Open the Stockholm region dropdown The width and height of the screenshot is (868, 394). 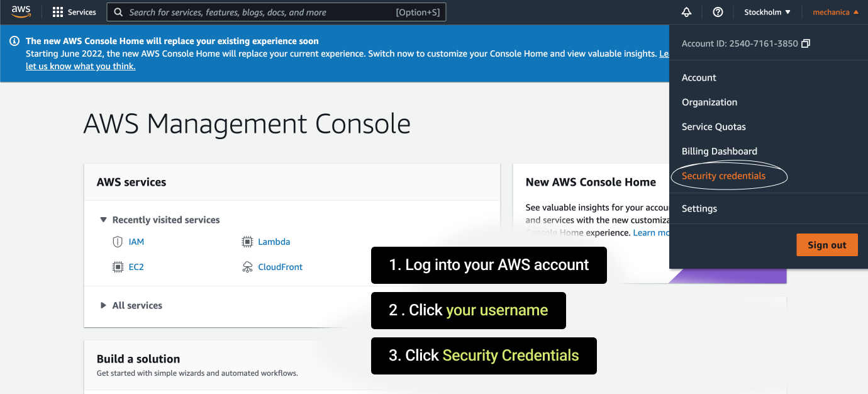click(x=767, y=12)
